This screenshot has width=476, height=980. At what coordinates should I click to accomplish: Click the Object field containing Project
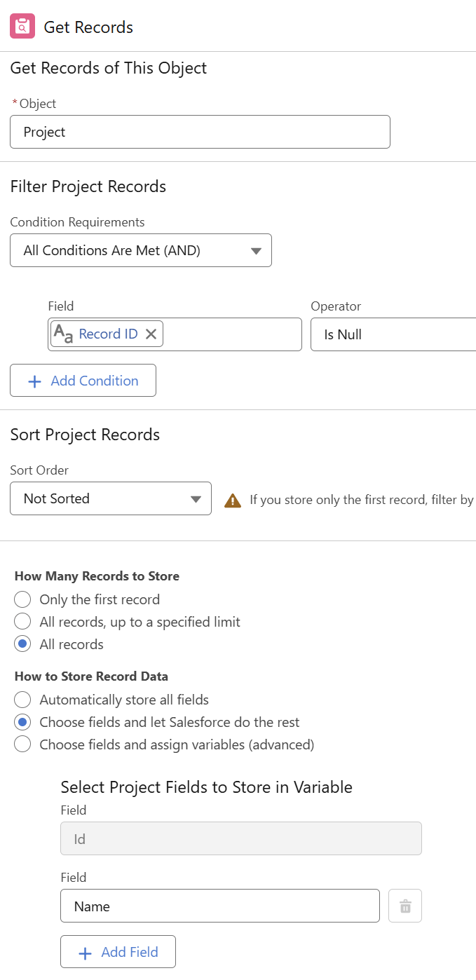(x=200, y=132)
